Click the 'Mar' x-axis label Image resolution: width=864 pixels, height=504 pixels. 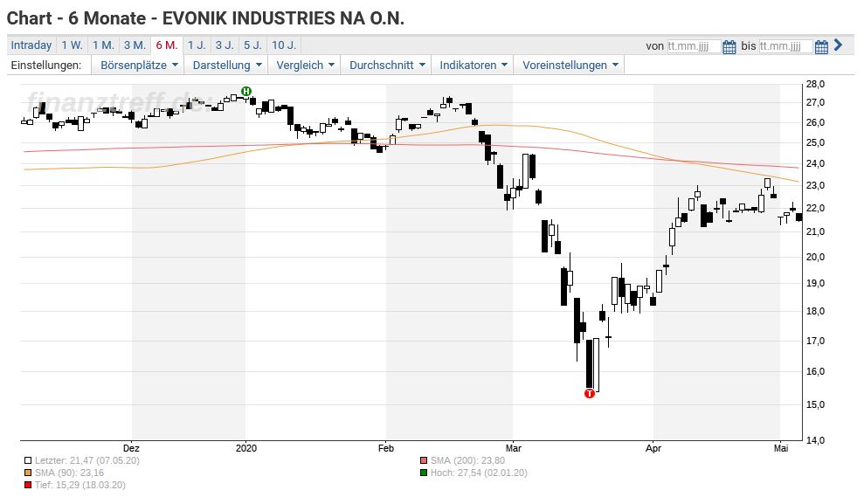click(x=513, y=448)
